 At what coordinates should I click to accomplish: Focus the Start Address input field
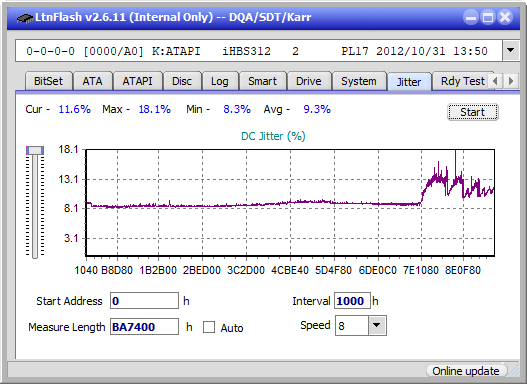tap(145, 301)
